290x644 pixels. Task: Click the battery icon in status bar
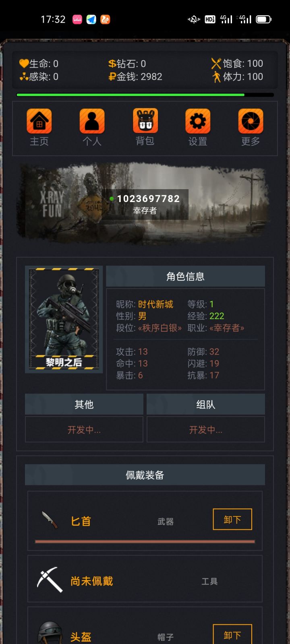[x=264, y=19]
